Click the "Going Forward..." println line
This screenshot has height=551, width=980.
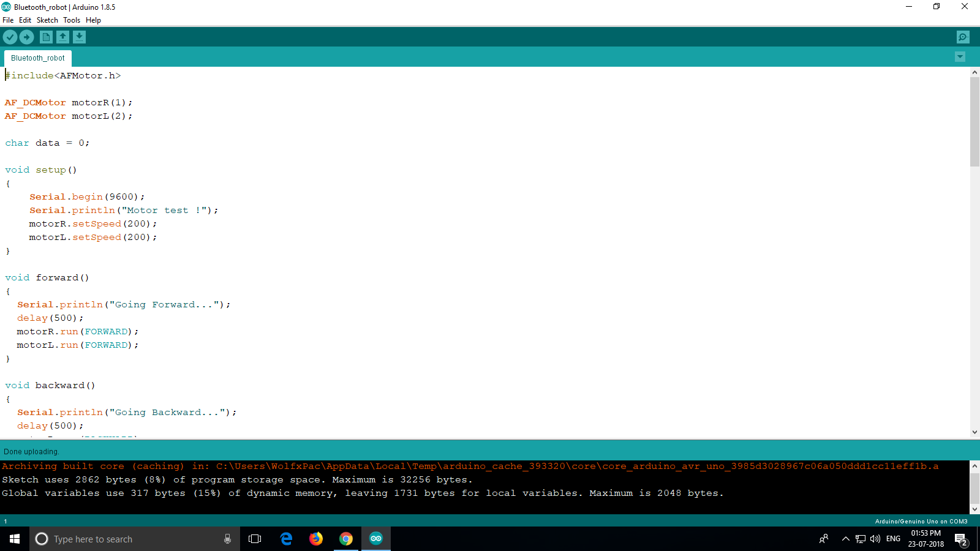124,304
